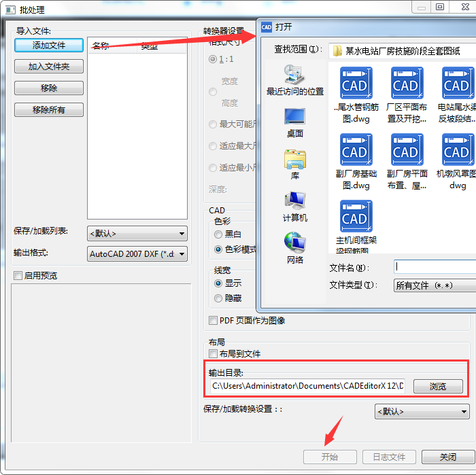This screenshot has height=475, width=476.
Task: Click the 文件名 input field
Action: pyautogui.click(x=435, y=267)
